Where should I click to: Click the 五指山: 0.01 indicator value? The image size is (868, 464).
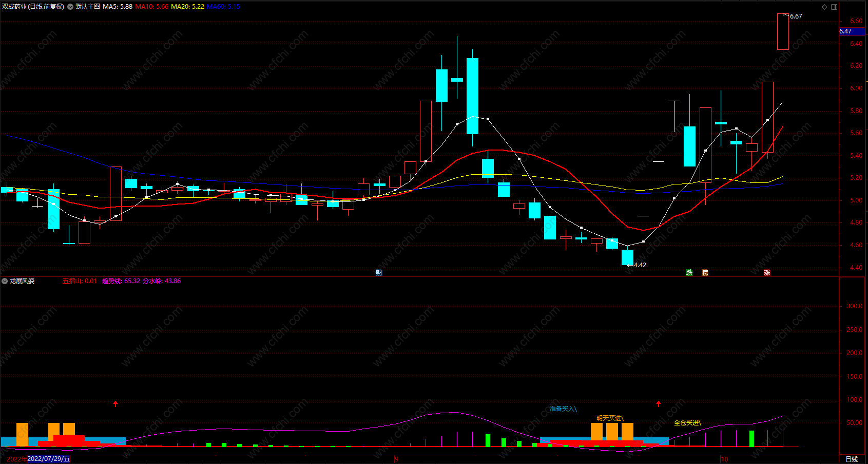(80, 281)
